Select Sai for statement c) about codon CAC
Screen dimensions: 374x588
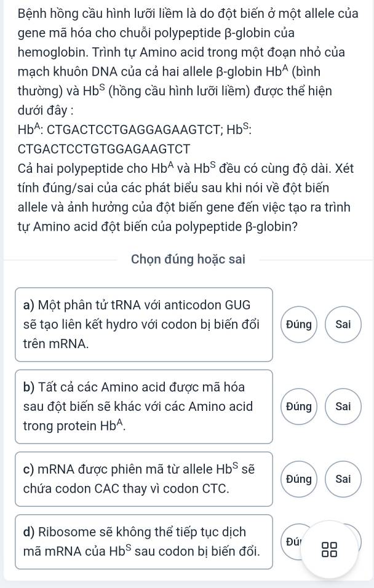pos(343,479)
